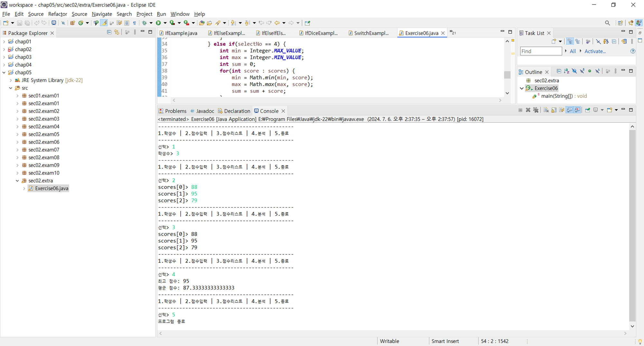Click the Open a Terminal icon
Viewport: 644px width, 346px height.
(x=54, y=23)
